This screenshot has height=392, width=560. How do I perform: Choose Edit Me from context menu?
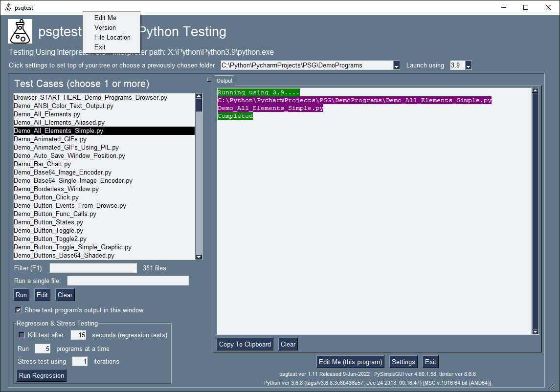[x=105, y=18]
